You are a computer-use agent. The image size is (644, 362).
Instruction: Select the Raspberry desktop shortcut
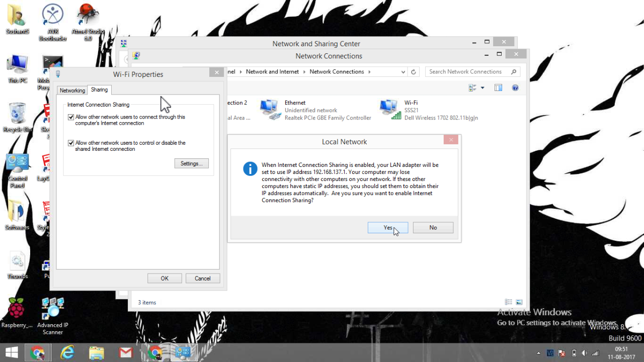(x=17, y=312)
